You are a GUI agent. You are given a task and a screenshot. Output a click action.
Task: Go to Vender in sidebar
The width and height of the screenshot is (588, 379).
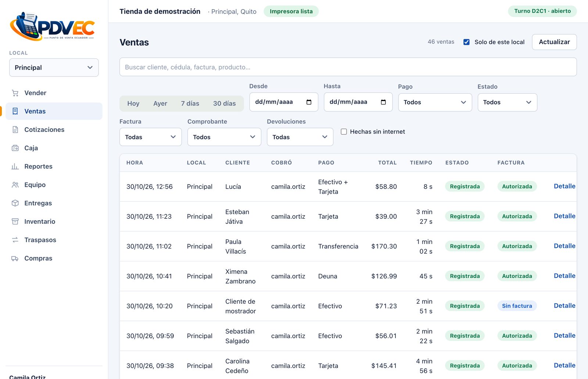point(54,93)
